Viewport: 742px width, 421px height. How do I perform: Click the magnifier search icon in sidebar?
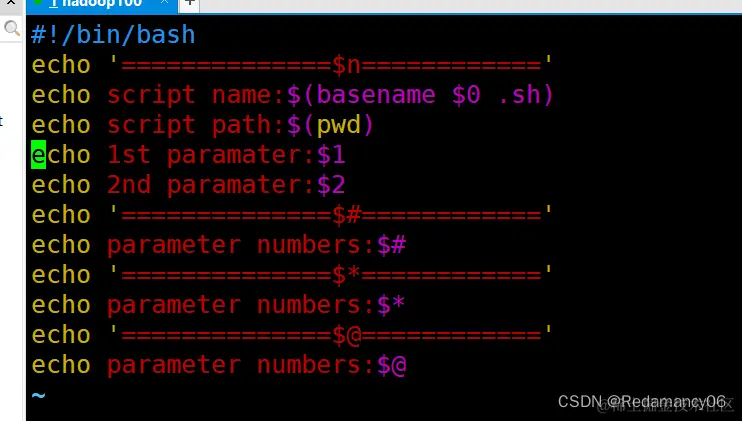point(11,28)
